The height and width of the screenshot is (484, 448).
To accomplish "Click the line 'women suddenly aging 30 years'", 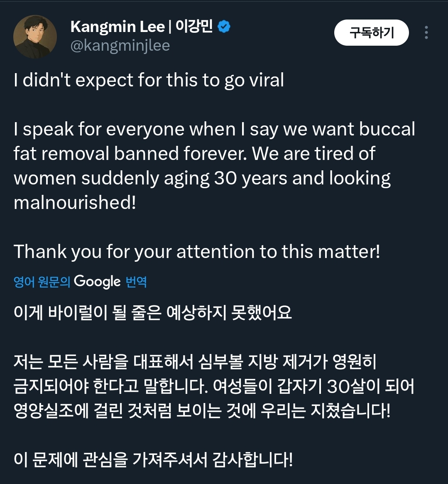I will coord(202,178).
